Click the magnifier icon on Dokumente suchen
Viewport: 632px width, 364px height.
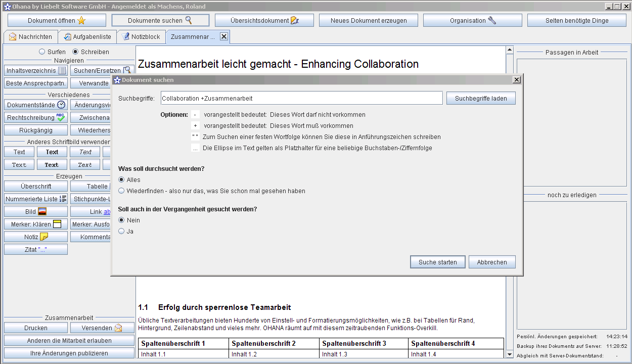point(189,20)
